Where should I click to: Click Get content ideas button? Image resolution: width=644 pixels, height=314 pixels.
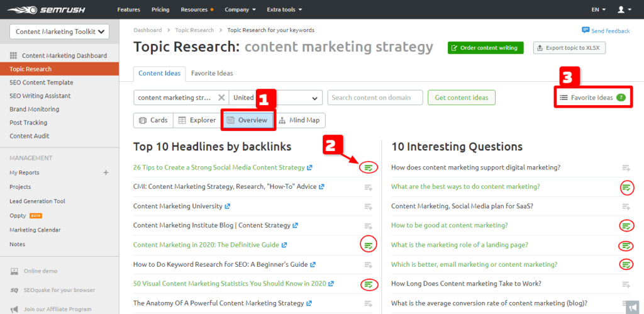(462, 98)
